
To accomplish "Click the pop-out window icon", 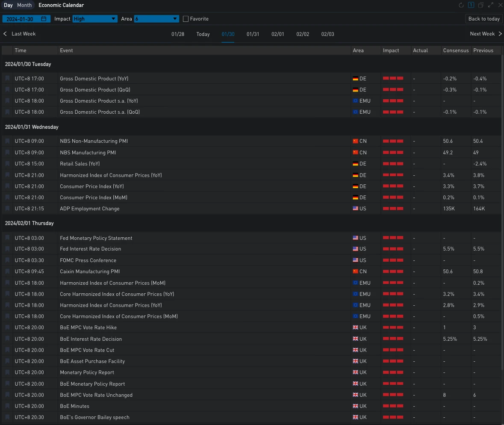I will pos(481,5).
